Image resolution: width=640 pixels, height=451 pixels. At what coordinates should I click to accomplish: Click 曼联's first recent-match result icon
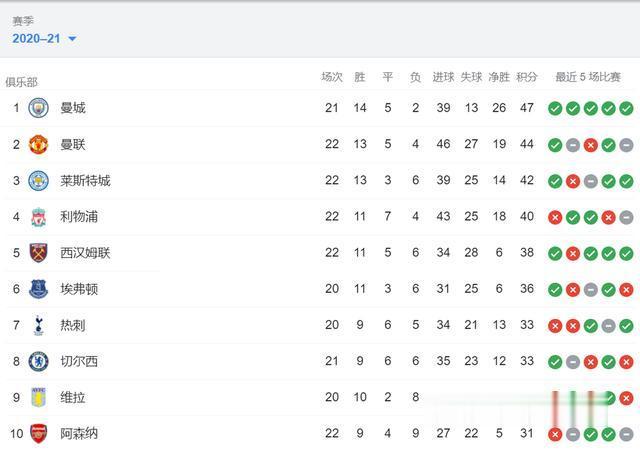point(555,145)
